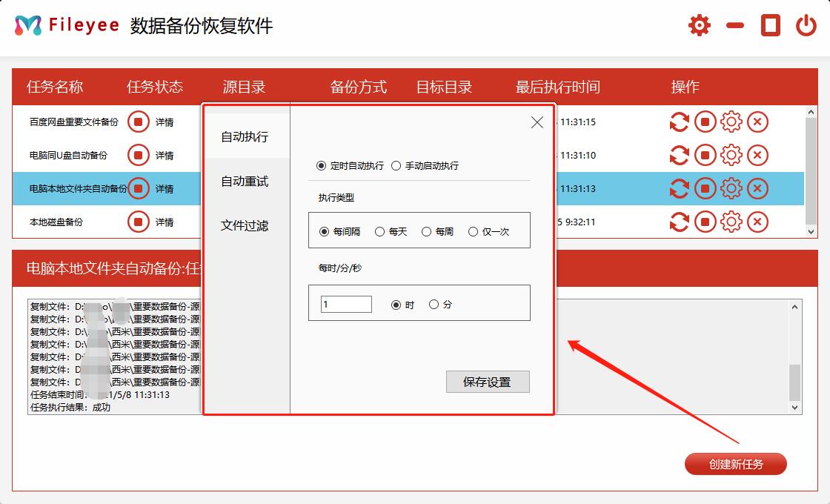Open settings gear for 本地磁盘备份 task

731,221
